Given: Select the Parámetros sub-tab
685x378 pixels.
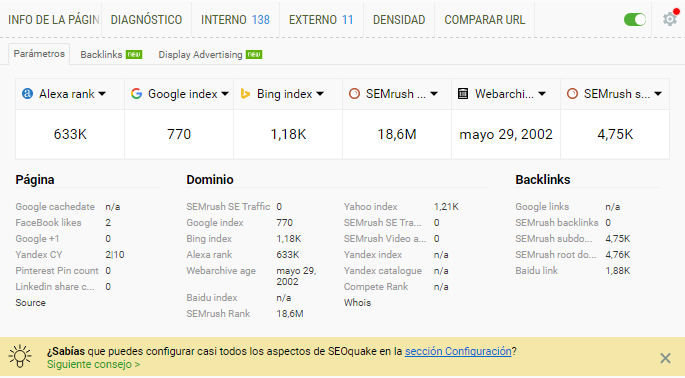Looking at the screenshot, I should (39, 54).
